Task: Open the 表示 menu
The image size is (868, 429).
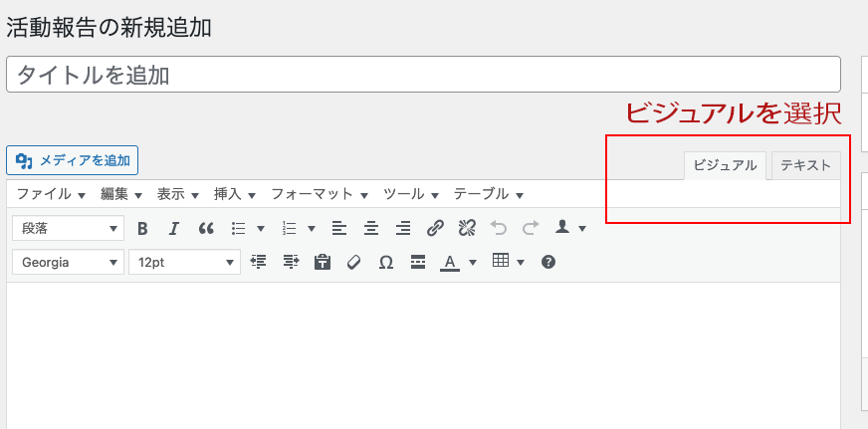Action: (178, 194)
